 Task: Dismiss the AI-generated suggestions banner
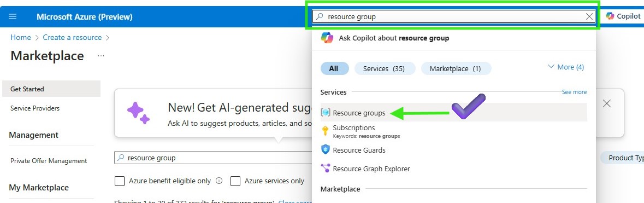607,103
